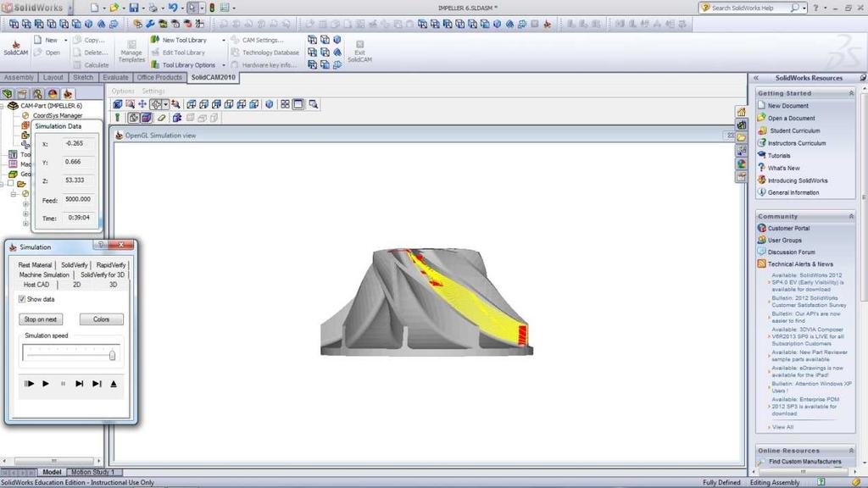Open the FeatureManager tree tab icon
Screen dimensions: 868x488
coord(7,93)
